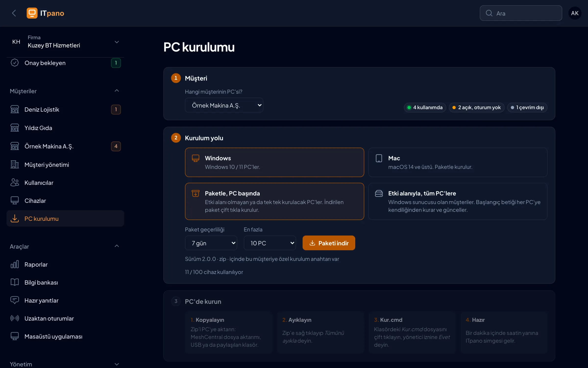Open the Uzaktan oturumlar page
Viewport: 588px width, 368px height.
(65, 318)
